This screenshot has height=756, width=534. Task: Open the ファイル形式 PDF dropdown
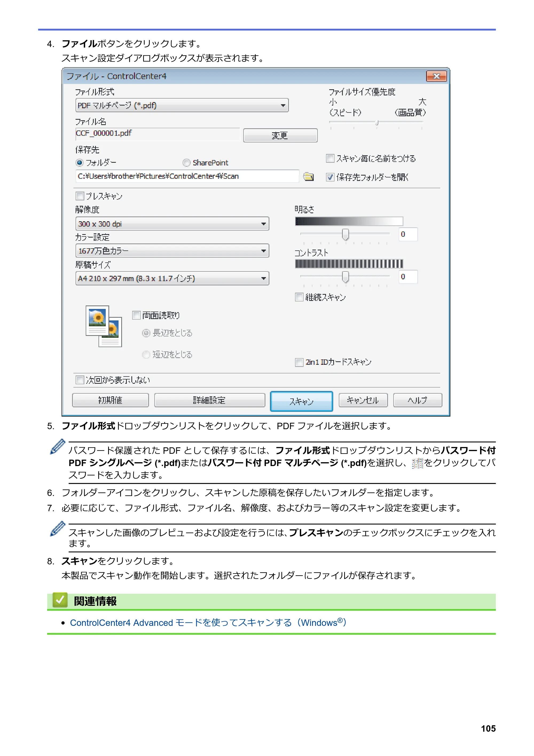[182, 105]
